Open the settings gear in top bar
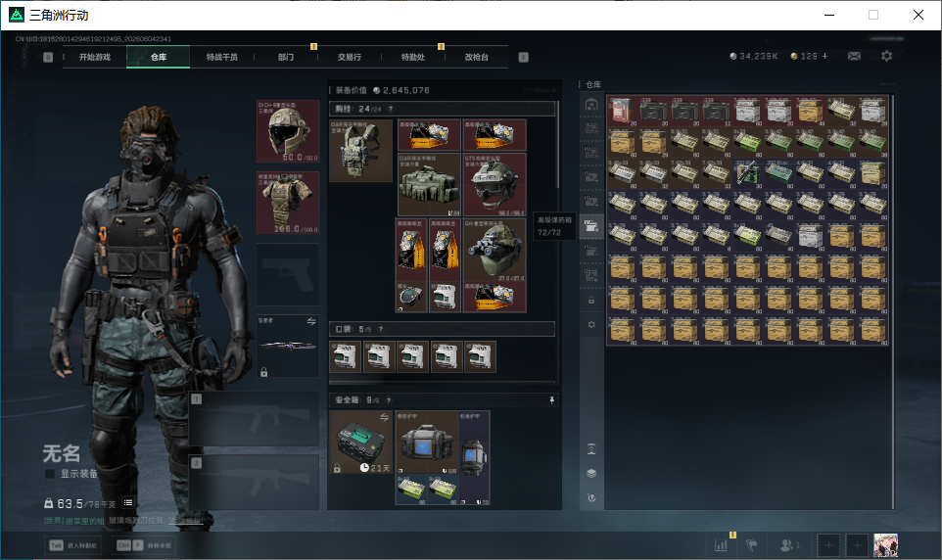The height and width of the screenshot is (560, 942). click(x=886, y=56)
